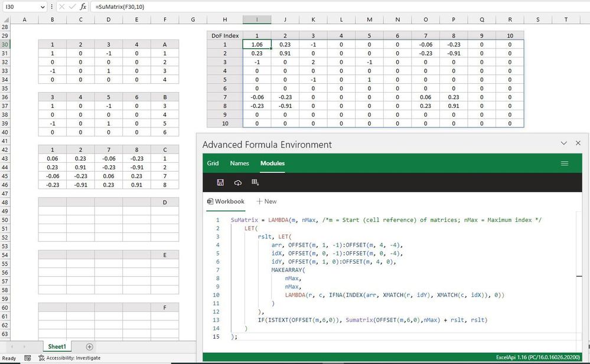Select row 30 header
This screenshot has height=364, width=590.
point(5,44)
